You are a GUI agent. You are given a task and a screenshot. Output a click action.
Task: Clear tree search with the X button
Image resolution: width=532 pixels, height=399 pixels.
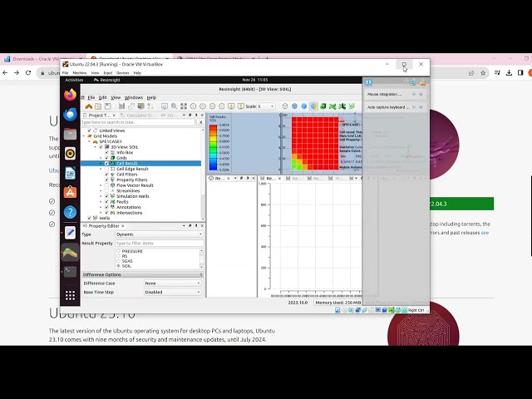[201, 122]
